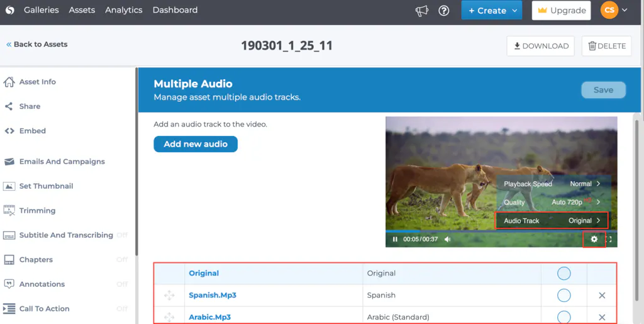Open video player settings gear

[594, 239]
